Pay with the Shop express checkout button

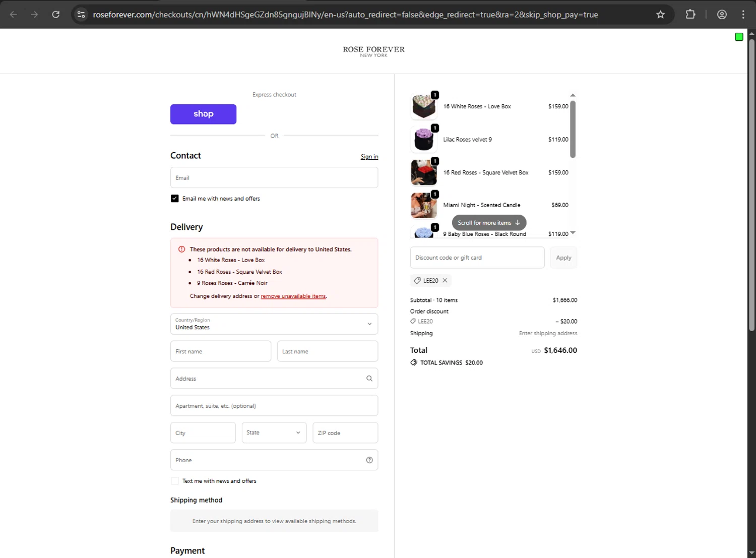pyautogui.click(x=203, y=114)
